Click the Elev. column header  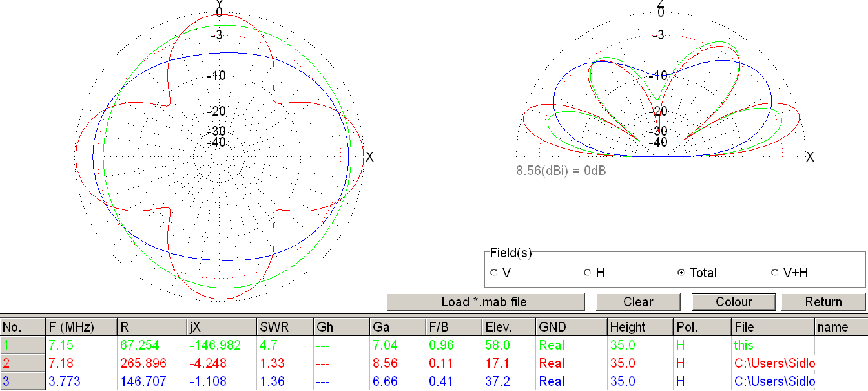pos(508,327)
